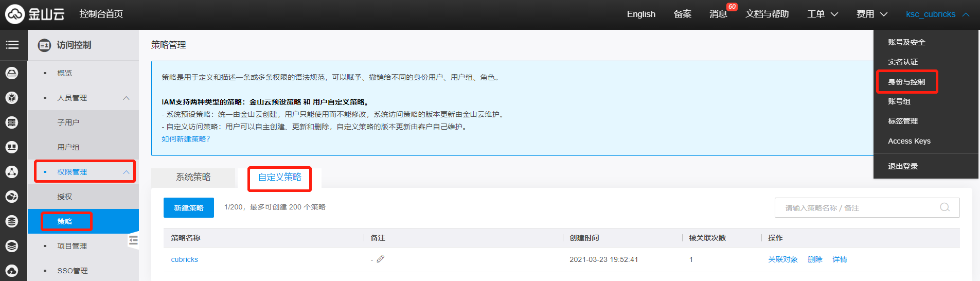980x281 pixels.
Task: Click 删除 for cubricks policy
Action: (x=815, y=259)
